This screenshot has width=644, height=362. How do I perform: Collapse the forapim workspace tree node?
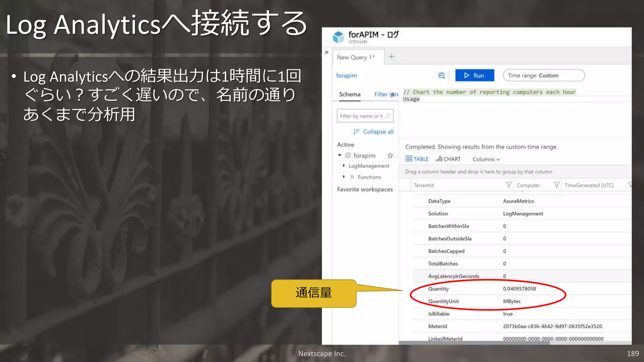[x=340, y=155]
